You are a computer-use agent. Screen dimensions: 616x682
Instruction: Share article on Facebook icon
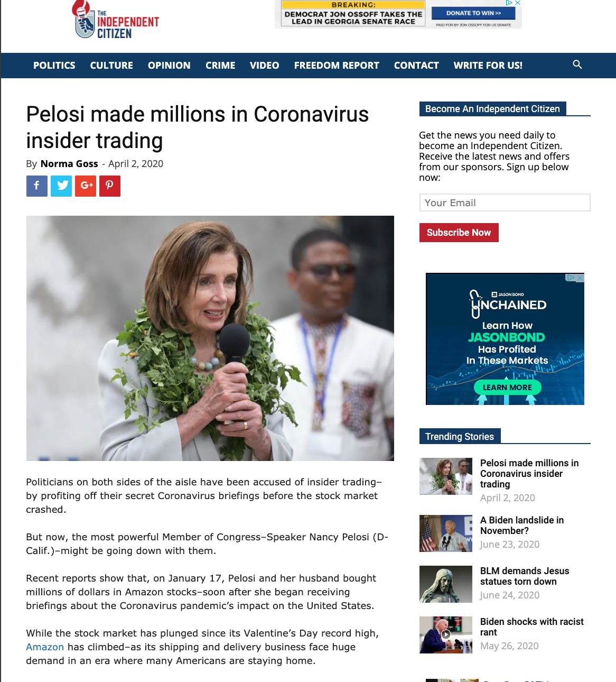pos(37,186)
